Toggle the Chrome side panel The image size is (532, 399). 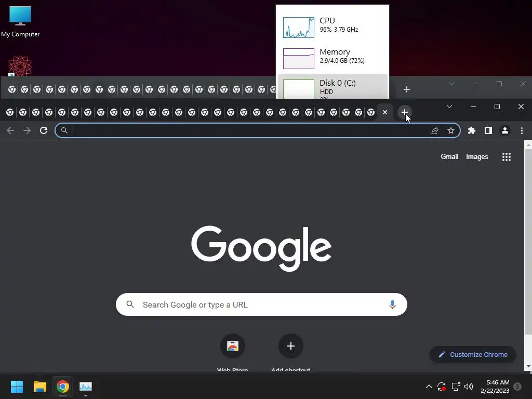pos(488,130)
